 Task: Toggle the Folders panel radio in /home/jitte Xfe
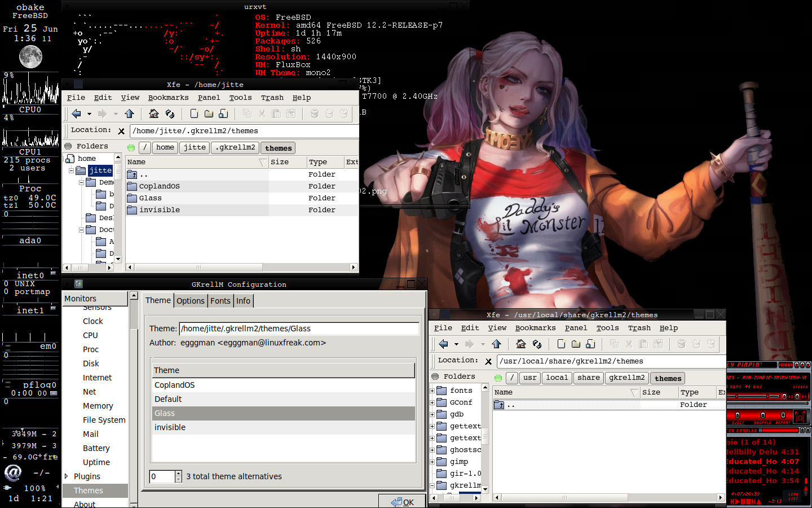click(x=68, y=146)
